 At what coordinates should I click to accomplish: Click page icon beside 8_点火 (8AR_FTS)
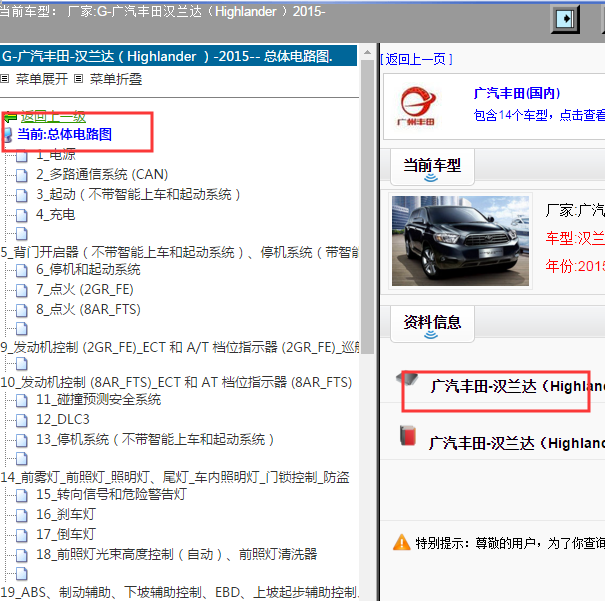click(22, 311)
